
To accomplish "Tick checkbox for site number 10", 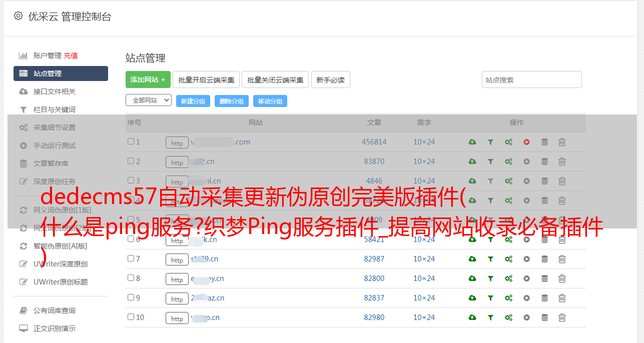I will [131, 317].
